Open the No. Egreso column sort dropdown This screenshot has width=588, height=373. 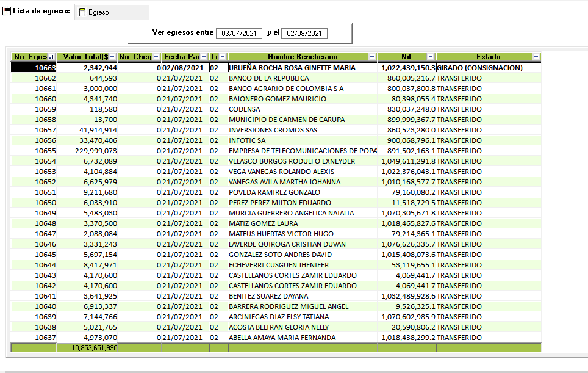(x=51, y=57)
